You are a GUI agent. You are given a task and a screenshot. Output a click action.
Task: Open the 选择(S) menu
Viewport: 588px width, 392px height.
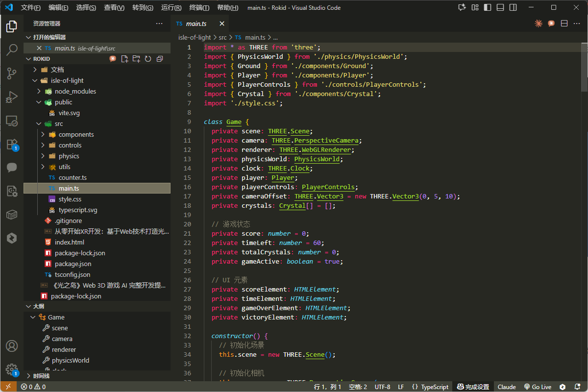coord(86,8)
